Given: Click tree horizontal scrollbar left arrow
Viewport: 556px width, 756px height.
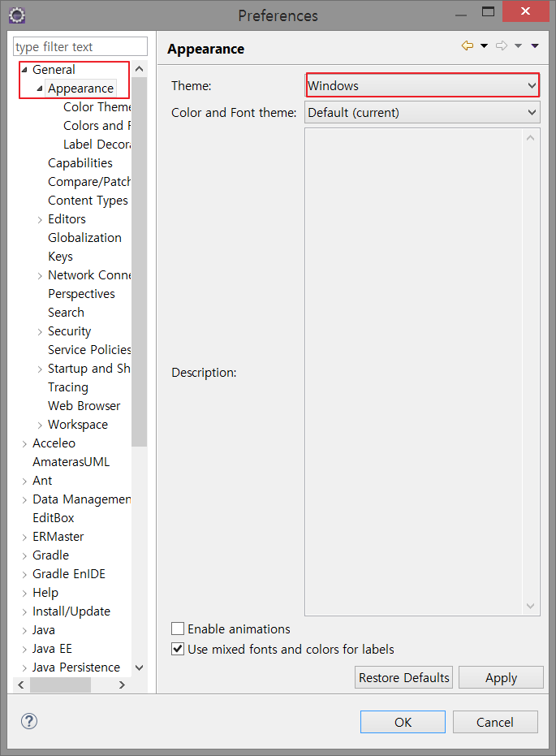Looking at the screenshot, I should click(21, 685).
